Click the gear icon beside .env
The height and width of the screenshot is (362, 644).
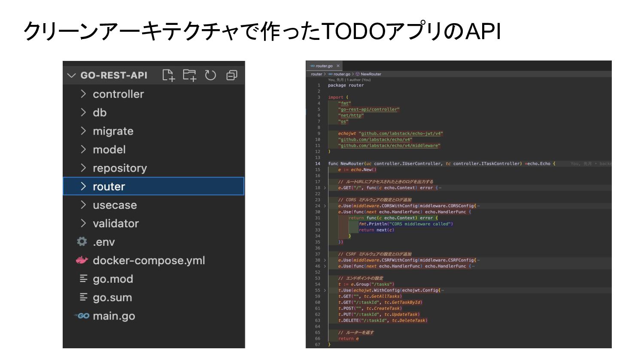[82, 241]
